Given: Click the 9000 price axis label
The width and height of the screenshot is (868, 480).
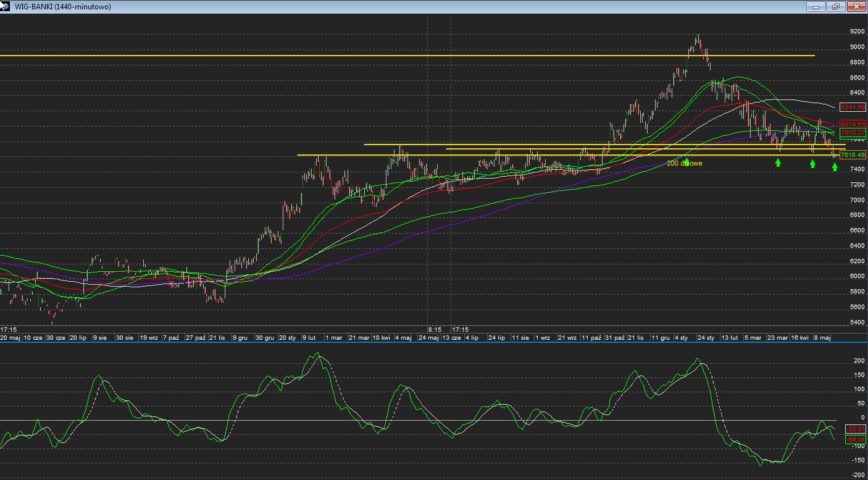Looking at the screenshot, I should pyautogui.click(x=857, y=47).
